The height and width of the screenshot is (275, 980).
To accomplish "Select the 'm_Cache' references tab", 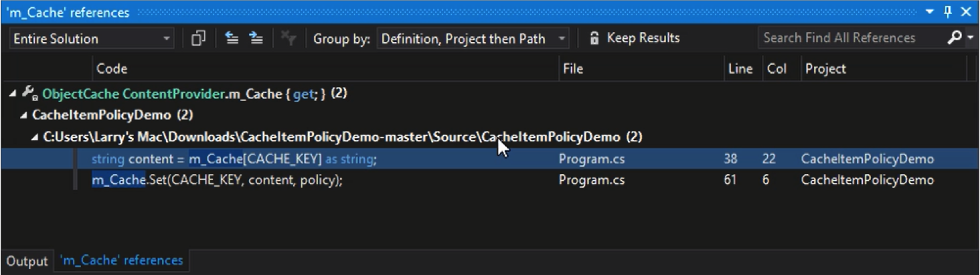I will pos(121,260).
